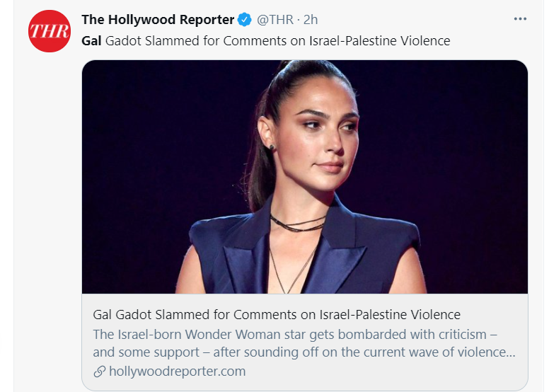Click the "and some support" description line

304,352
